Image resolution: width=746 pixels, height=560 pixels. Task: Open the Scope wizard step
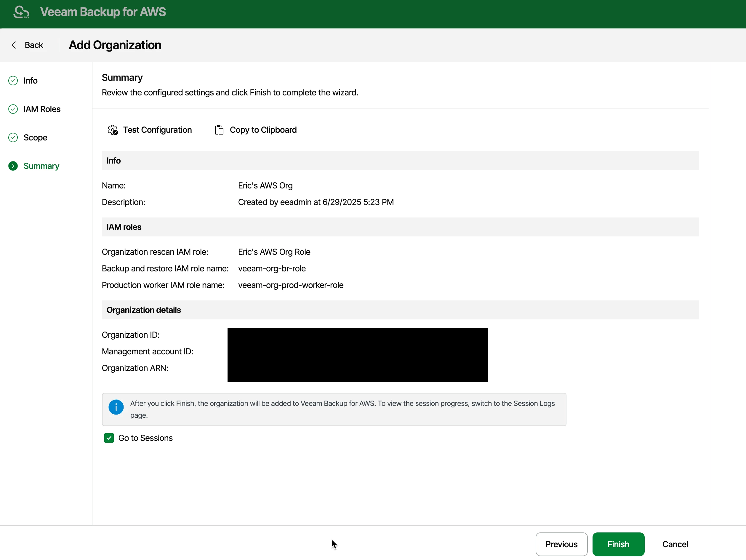click(x=35, y=138)
